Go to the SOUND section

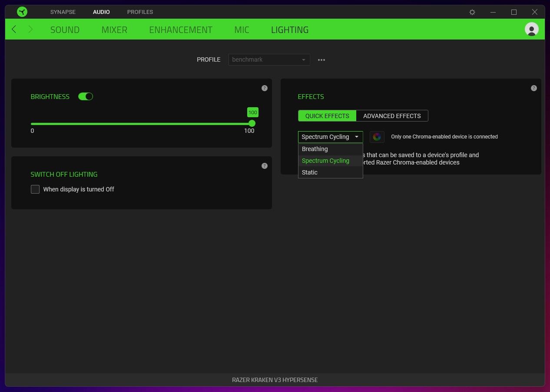point(65,30)
